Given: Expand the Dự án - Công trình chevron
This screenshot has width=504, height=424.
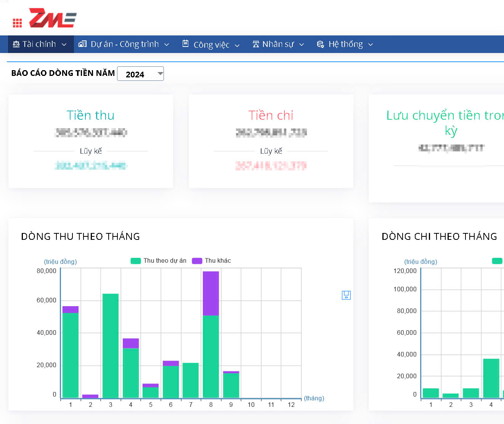Looking at the screenshot, I should 167,45.
